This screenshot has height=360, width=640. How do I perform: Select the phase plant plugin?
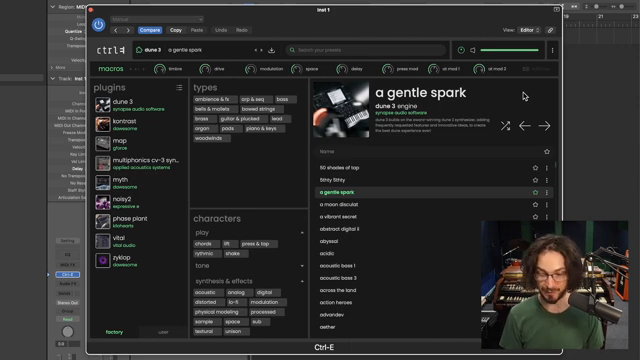139,222
